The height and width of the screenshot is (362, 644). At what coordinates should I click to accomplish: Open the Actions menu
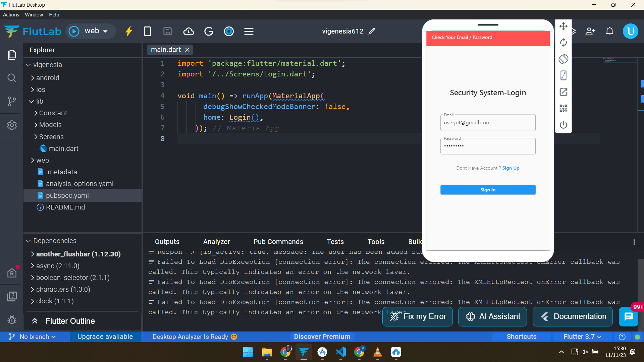click(x=11, y=15)
